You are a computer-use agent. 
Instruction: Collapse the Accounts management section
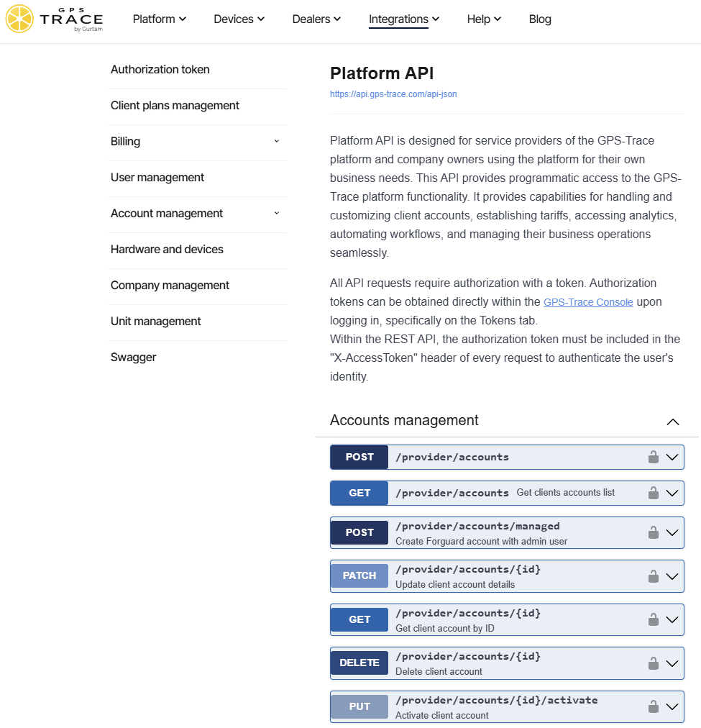(x=673, y=422)
